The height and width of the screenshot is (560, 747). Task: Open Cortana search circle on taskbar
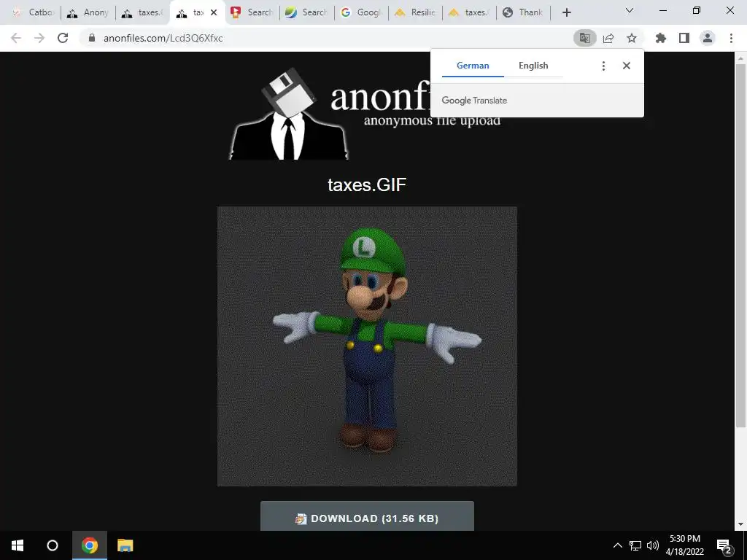click(53, 545)
